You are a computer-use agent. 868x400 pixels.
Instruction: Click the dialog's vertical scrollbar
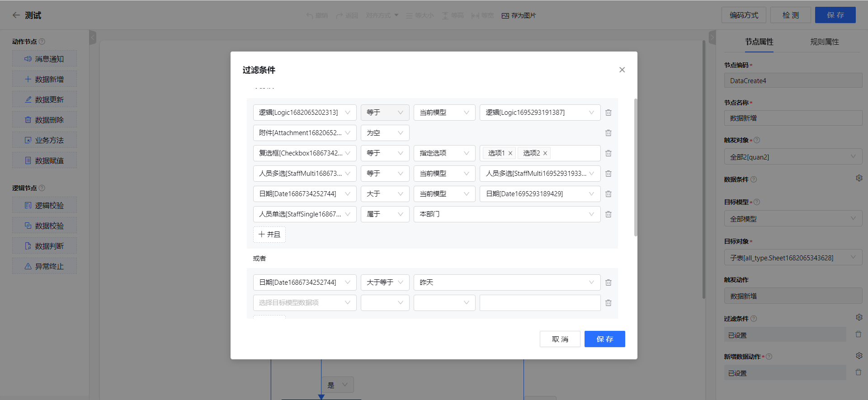636,167
